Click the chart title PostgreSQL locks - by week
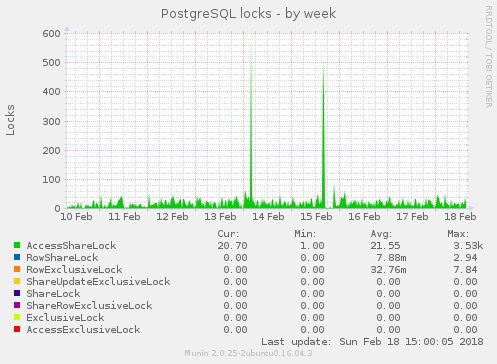 click(x=248, y=14)
